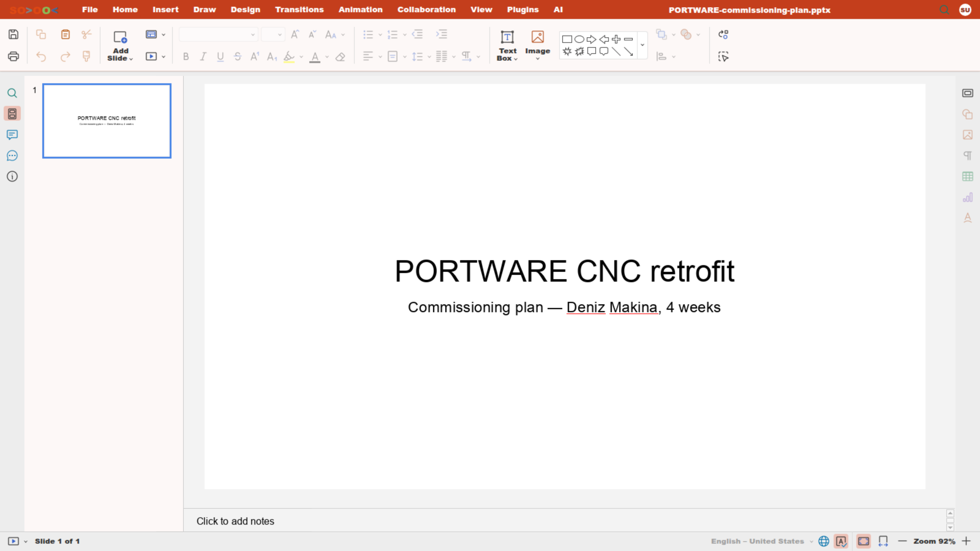The image size is (980, 551).
Task: Pick a highlight color with the highlighter
Action: (289, 57)
